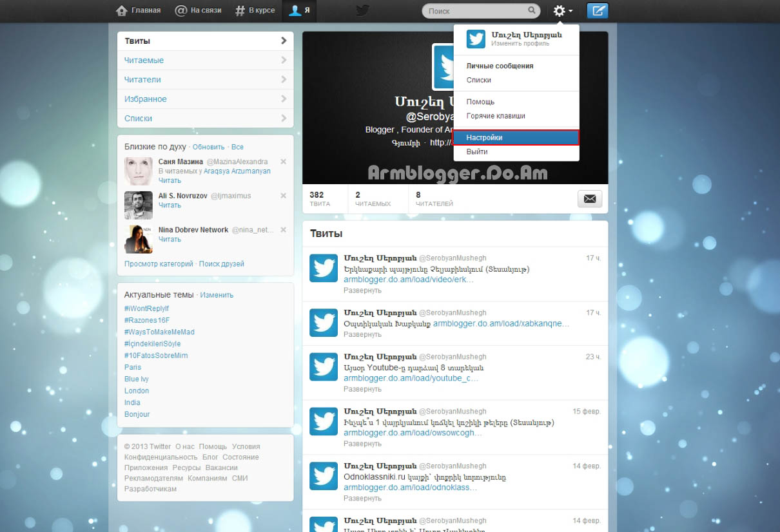Open the #iWontReplyIf trend
780x532 pixels.
click(x=146, y=309)
